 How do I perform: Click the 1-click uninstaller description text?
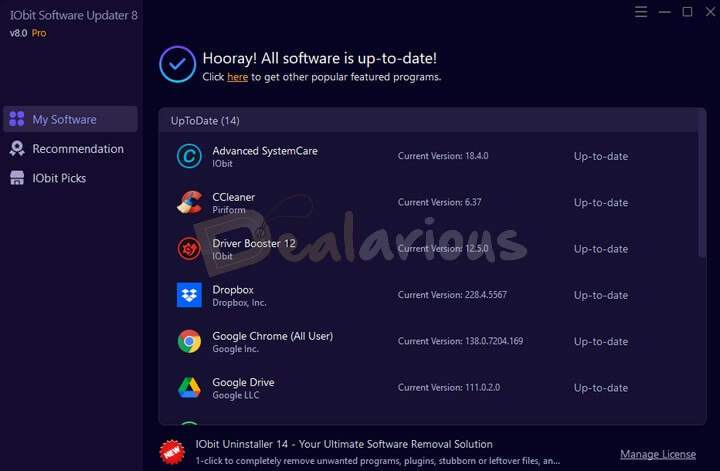[x=377, y=460]
